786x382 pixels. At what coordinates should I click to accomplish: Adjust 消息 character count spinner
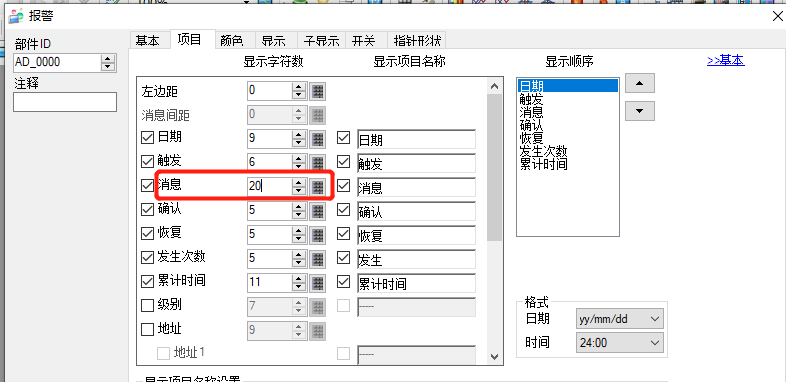299,186
